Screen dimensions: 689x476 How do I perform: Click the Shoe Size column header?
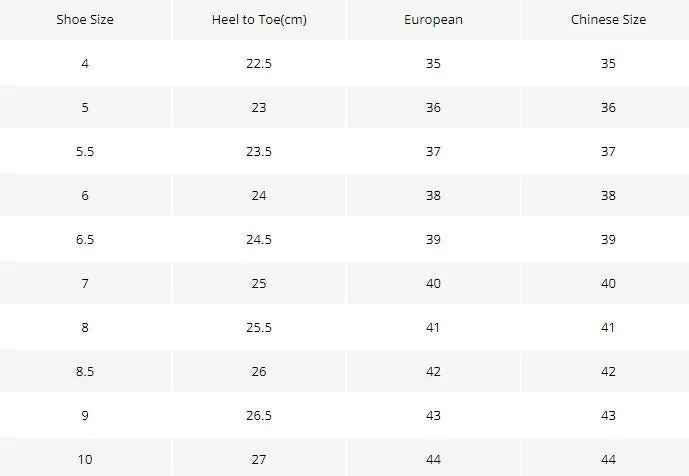point(85,20)
